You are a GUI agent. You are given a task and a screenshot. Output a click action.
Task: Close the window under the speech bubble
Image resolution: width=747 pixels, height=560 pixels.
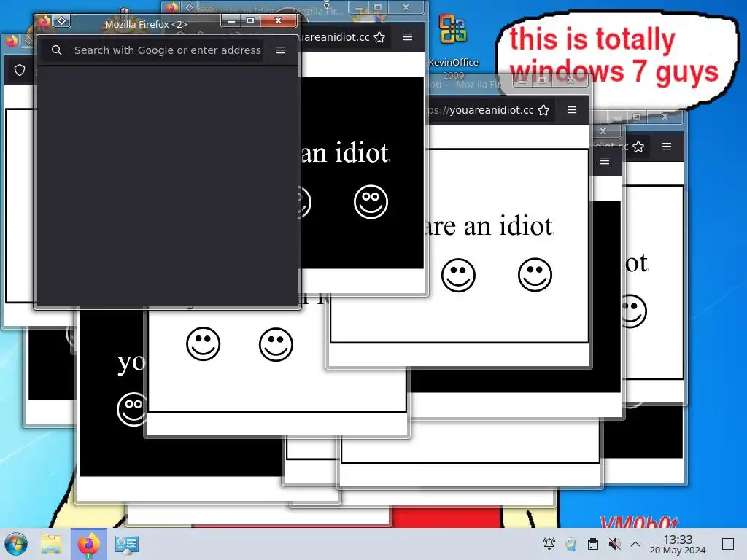pos(570,80)
